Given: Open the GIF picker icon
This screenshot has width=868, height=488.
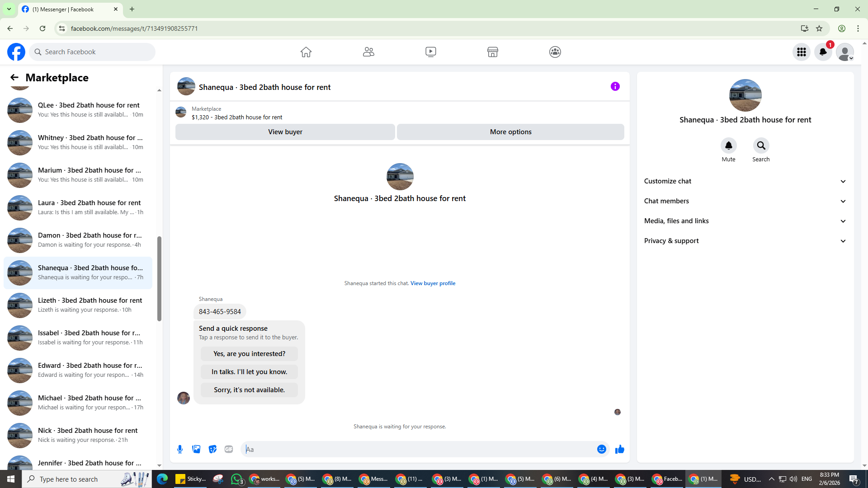Looking at the screenshot, I should (229, 449).
